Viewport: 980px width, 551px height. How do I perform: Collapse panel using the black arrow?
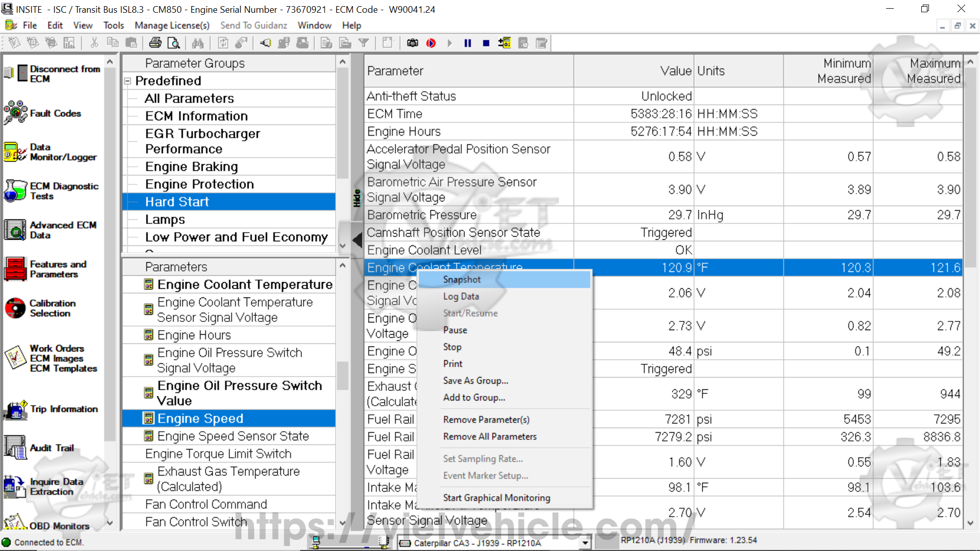pos(357,240)
